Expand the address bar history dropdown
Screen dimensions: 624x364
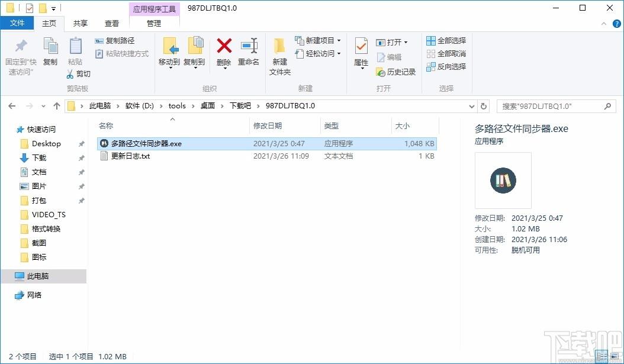[472, 106]
